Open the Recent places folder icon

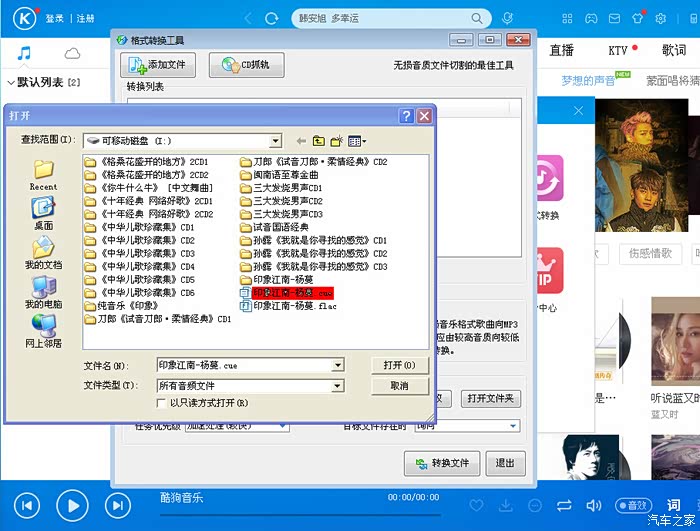tap(43, 172)
